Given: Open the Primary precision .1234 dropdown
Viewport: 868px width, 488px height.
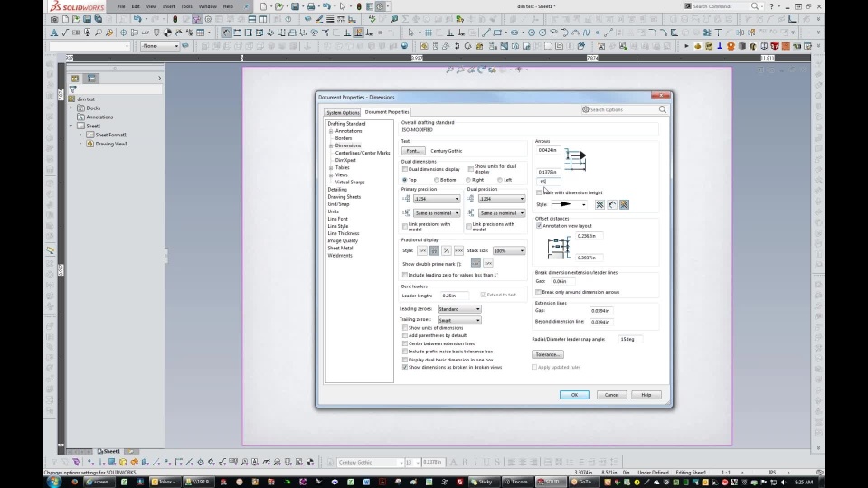Looking at the screenshot, I should pyautogui.click(x=436, y=199).
